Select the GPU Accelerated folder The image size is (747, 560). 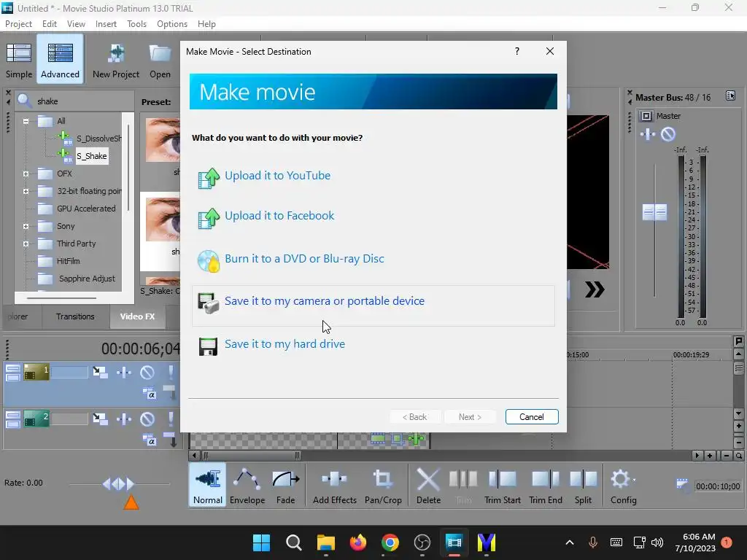pyautogui.click(x=86, y=209)
